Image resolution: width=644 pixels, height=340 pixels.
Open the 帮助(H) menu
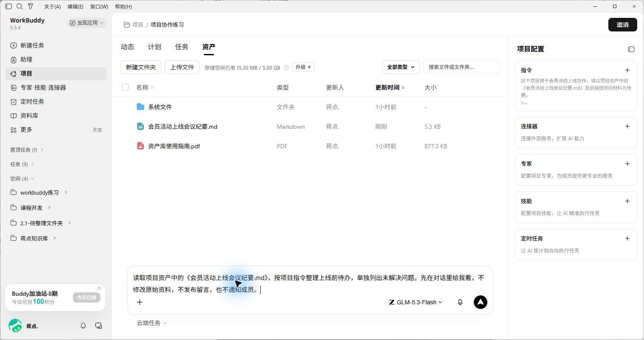pos(124,7)
